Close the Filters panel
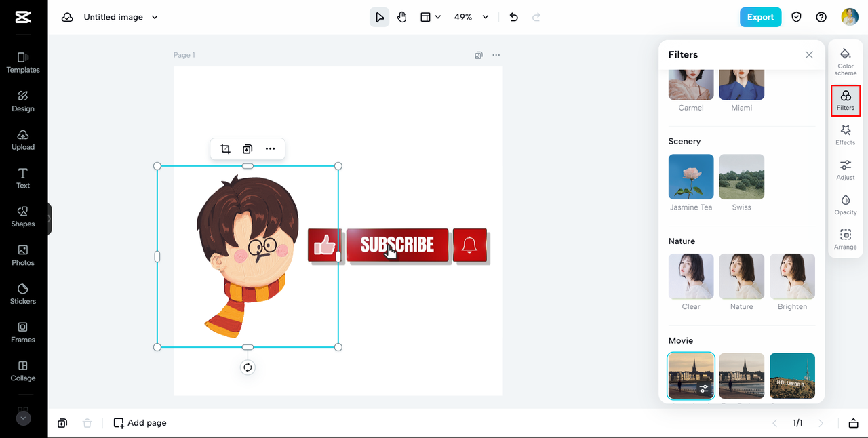Screen dimensions: 868x438 [809, 55]
